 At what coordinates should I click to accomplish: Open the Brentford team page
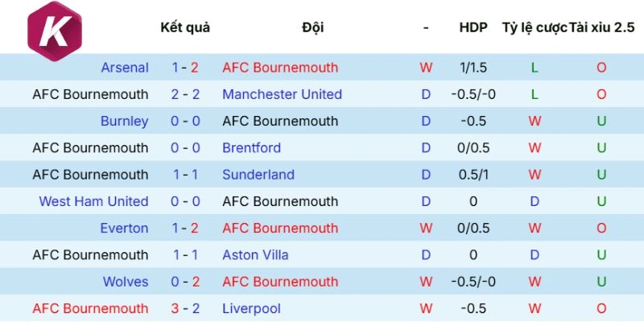[251, 148]
